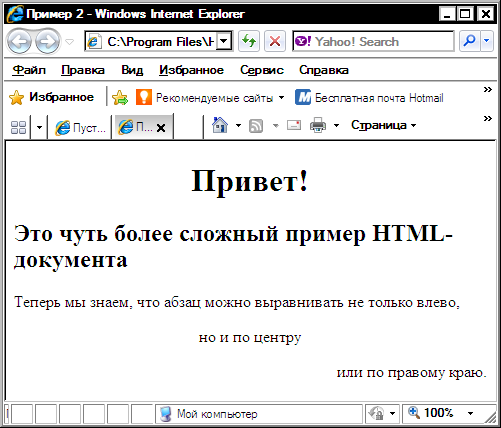Go forward with the Forward arrow button
This screenshot has width=501, height=428.
47,42
